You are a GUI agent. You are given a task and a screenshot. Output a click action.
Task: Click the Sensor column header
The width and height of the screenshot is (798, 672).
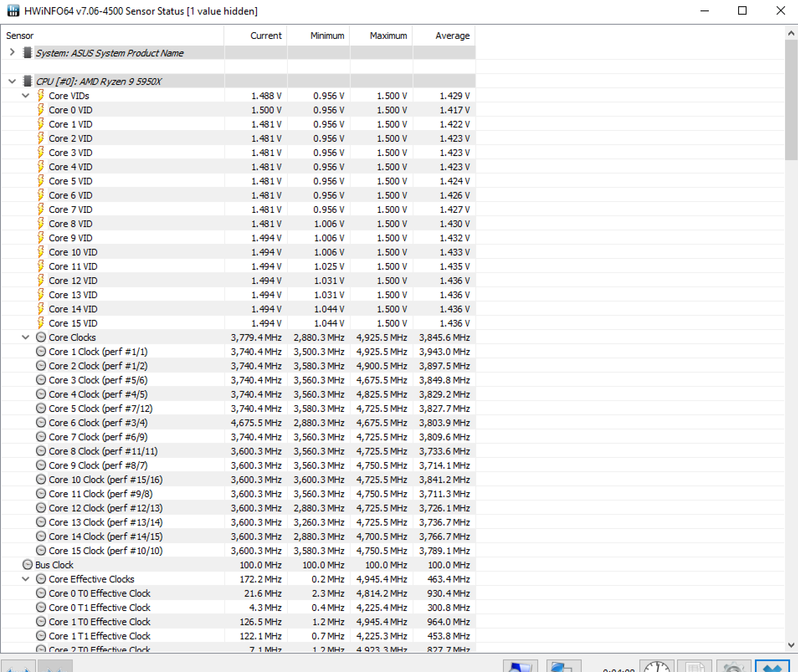(112, 36)
